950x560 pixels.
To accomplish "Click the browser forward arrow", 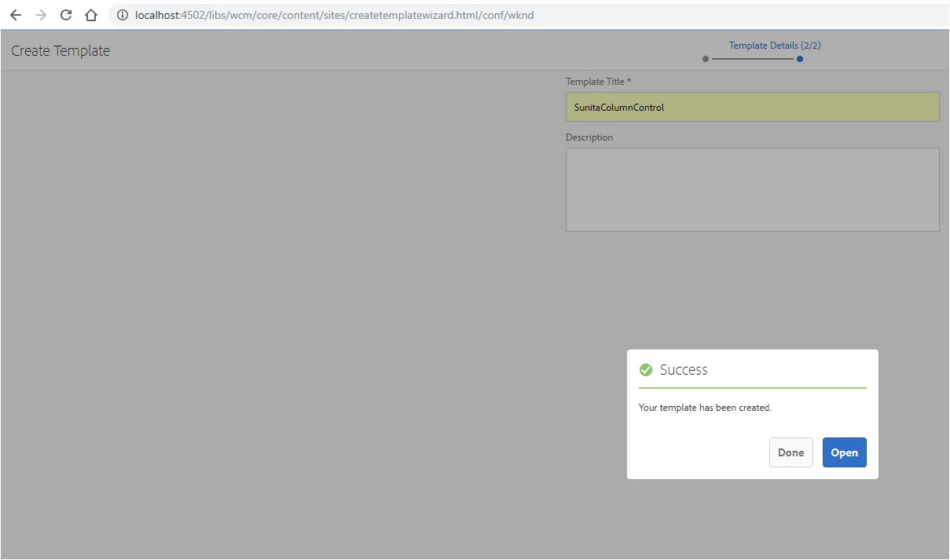I will 41,15.
